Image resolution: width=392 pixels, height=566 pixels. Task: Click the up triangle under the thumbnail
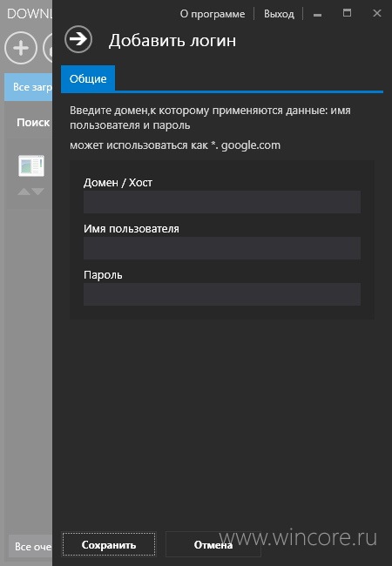24,192
